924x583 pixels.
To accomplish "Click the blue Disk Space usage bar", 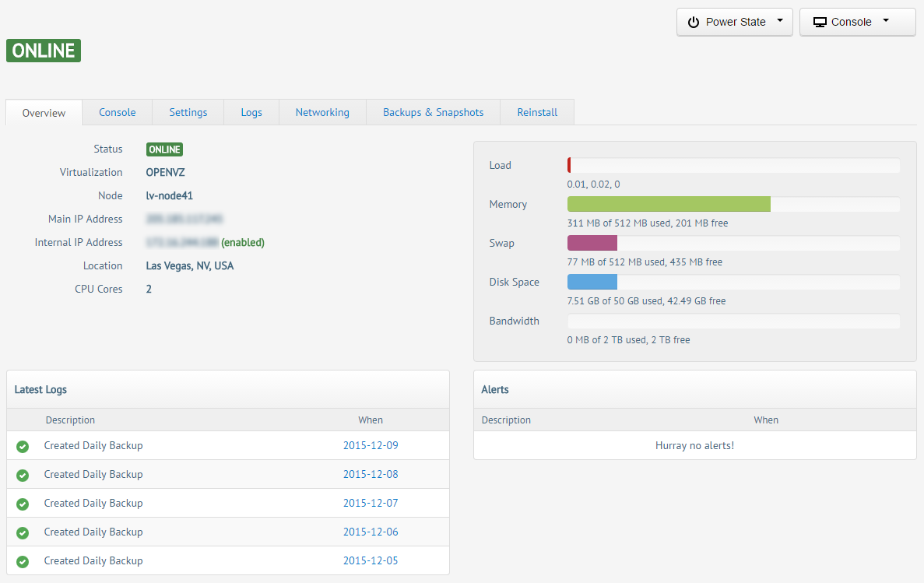I will (592, 282).
